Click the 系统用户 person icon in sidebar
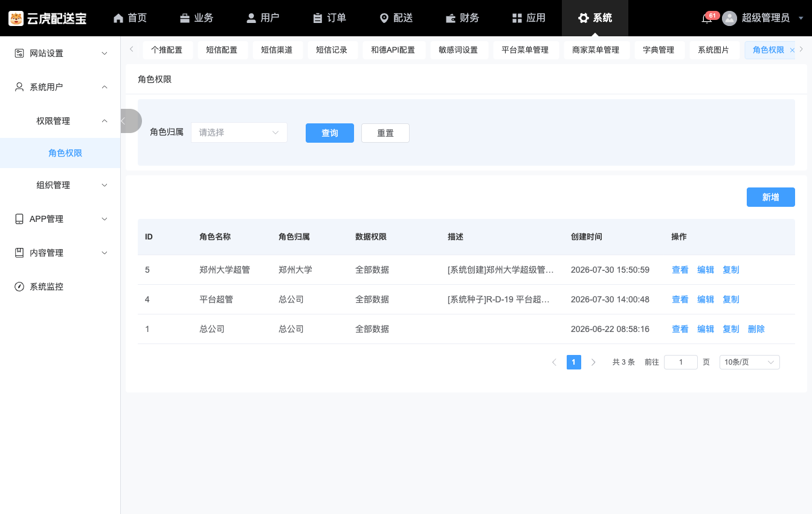The image size is (812, 514). tap(19, 87)
